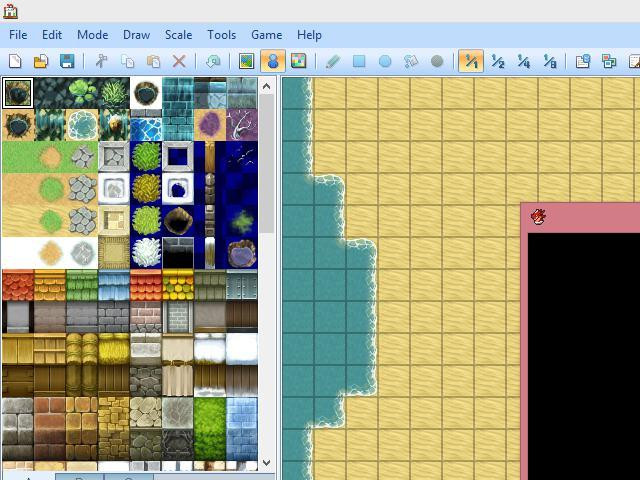This screenshot has height=480, width=640.
Task: Select the blue ice brick wall tile
Action: click(x=242, y=429)
